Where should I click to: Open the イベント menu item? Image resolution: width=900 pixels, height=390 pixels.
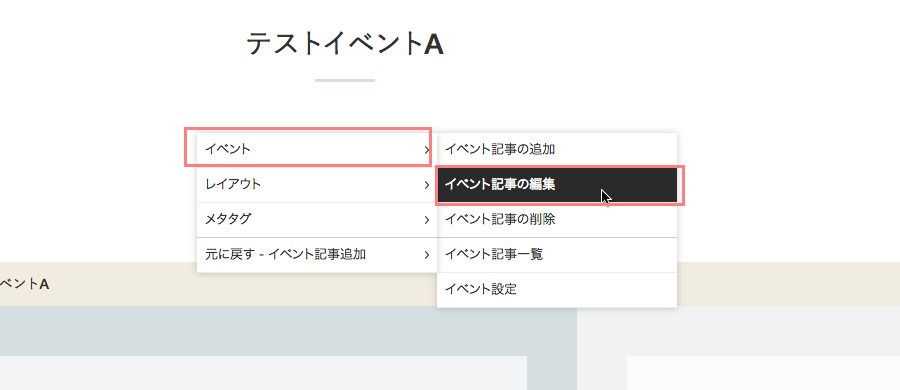pyautogui.click(x=317, y=149)
